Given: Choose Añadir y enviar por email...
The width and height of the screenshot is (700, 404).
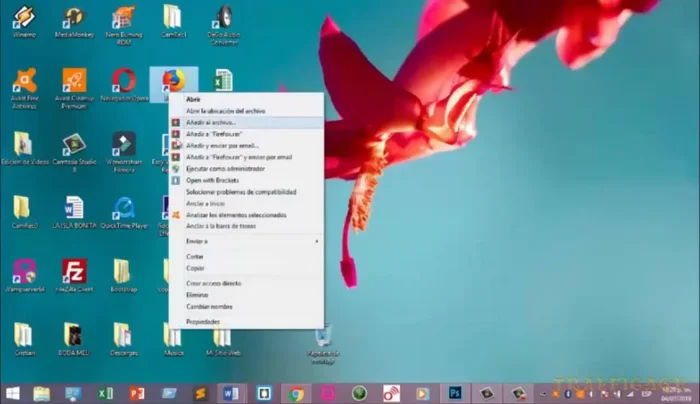Looking at the screenshot, I should point(246,146).
